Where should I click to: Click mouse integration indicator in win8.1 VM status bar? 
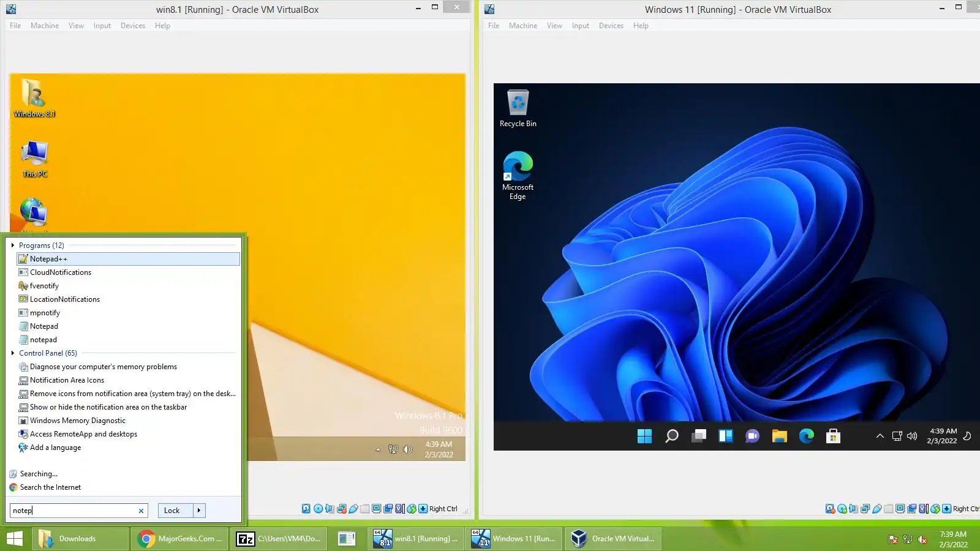(x=412, y=509)
